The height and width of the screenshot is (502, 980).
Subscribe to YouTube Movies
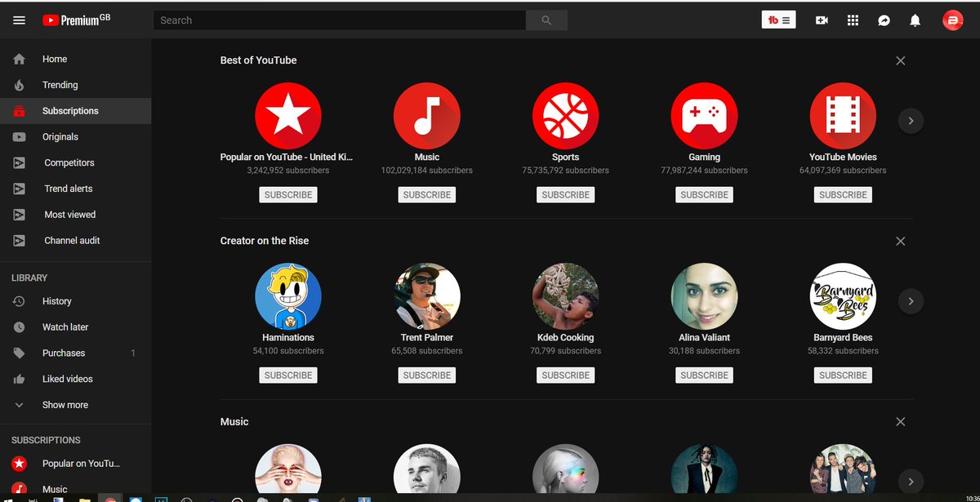843,195
